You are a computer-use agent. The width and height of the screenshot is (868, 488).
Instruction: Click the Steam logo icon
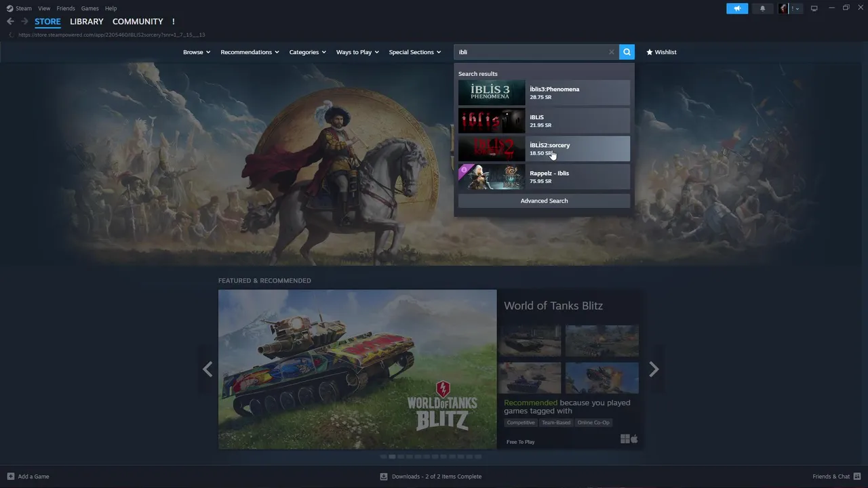pos(10,8)
